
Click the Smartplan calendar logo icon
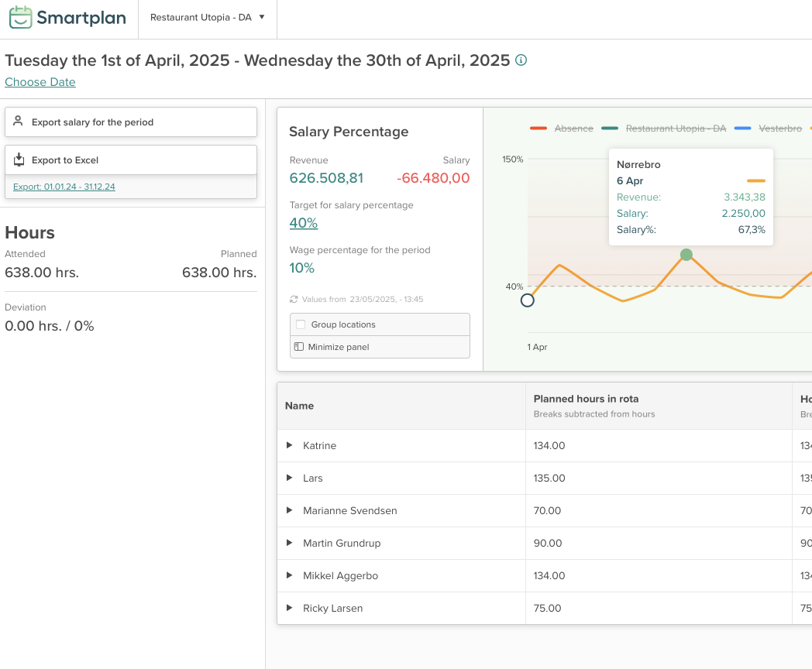(x=21, y=17)
